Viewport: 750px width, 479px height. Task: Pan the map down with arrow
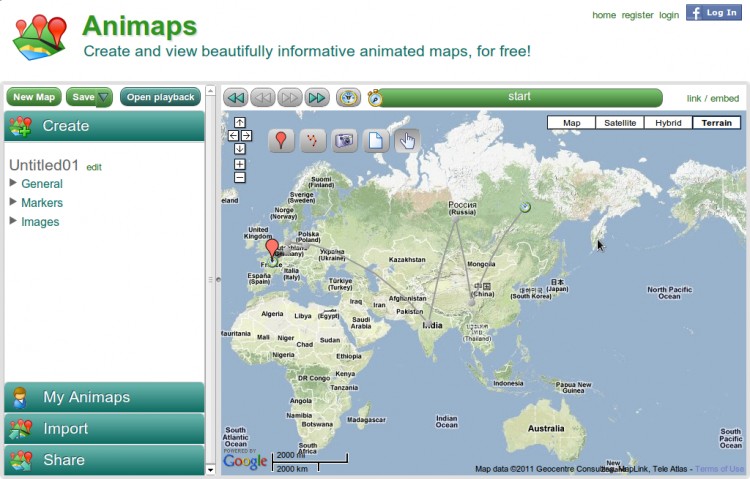click(x=240, y=149)
